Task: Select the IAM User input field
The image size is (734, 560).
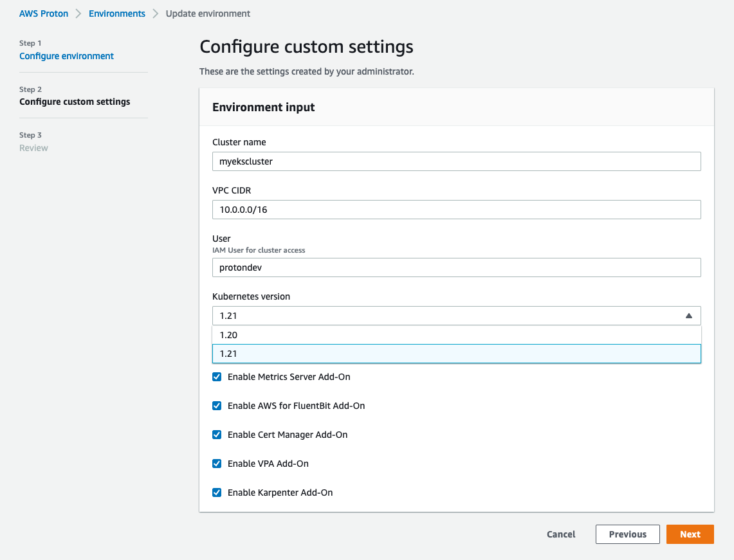Action: click(456, 267)
